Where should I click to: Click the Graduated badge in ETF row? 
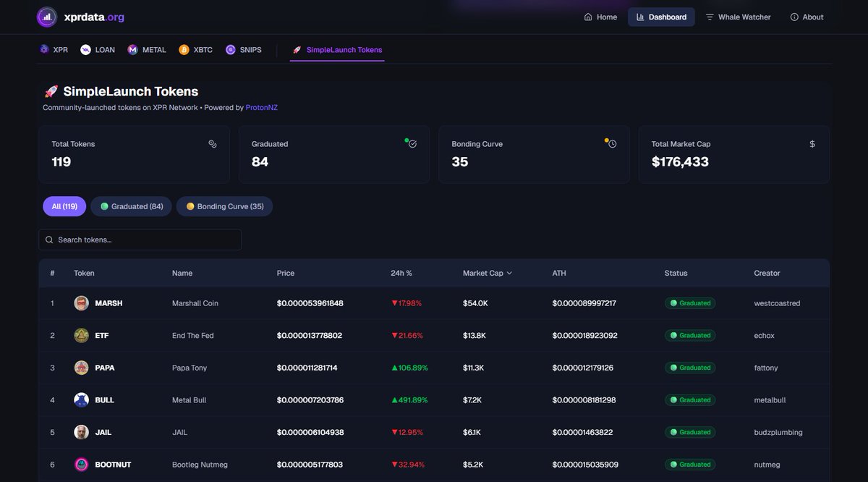[x=690, y=335]
